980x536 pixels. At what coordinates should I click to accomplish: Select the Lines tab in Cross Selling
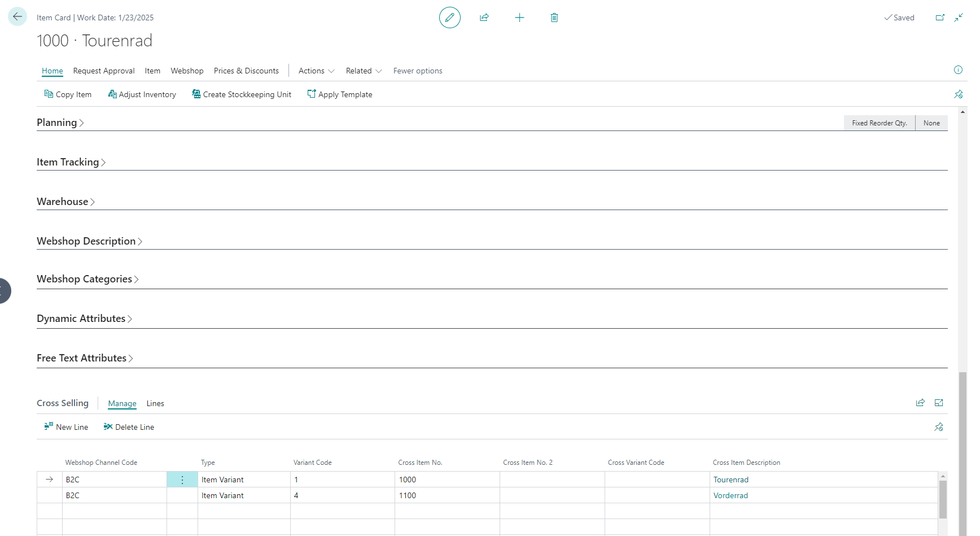click(x=155, y=403)
